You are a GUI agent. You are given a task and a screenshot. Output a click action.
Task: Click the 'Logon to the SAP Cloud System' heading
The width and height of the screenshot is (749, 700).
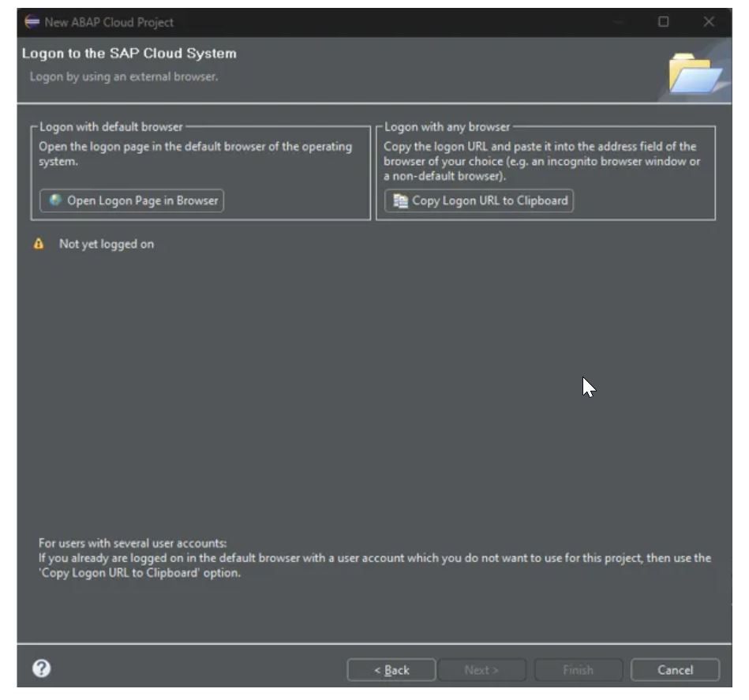coord(129,54)
